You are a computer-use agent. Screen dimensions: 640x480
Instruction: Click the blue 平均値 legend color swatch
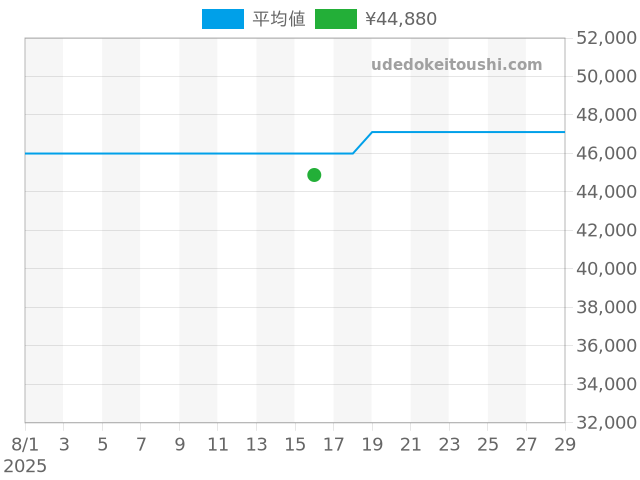coord(222,19)
